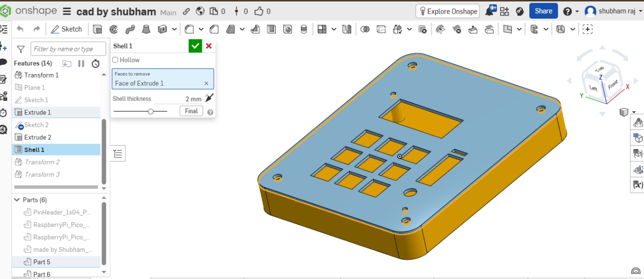This screenshot has width=644, height=279.
Task: Select the External thread tool
Action: 303,29
